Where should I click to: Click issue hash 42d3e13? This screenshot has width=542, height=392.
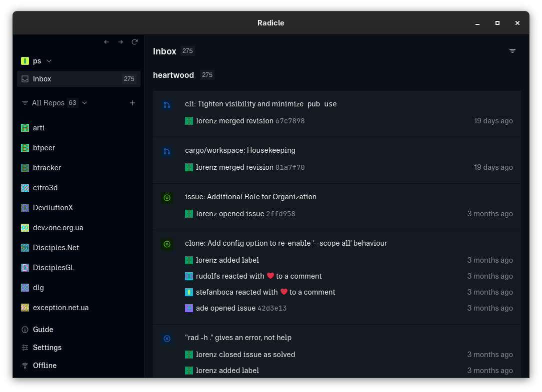[x=272, y=309]
